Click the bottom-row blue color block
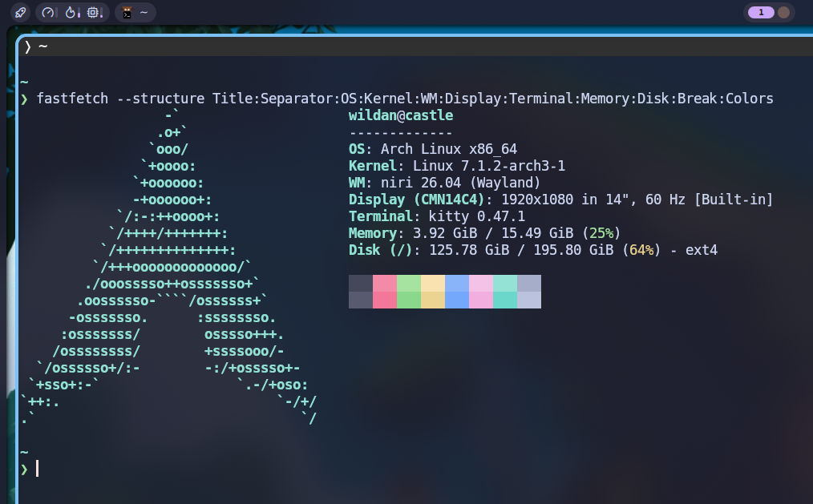 tap(457, 300)
